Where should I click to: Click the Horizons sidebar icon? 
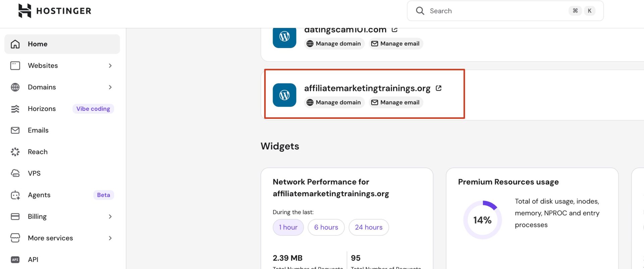point(15,109)
